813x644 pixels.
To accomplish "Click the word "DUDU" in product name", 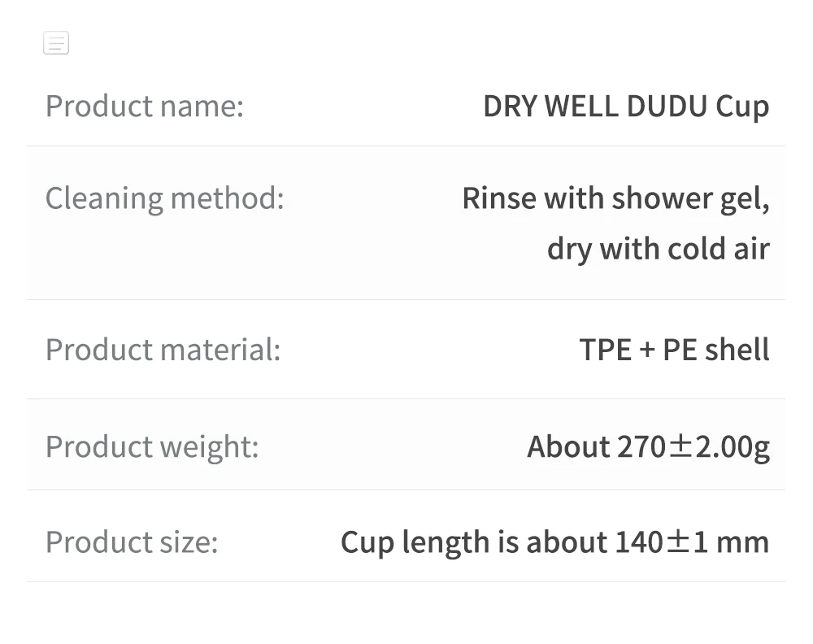I will coord(667,107).
